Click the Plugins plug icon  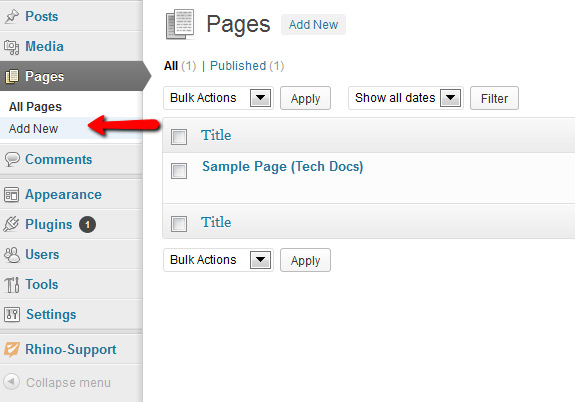(x=11, y=224)
